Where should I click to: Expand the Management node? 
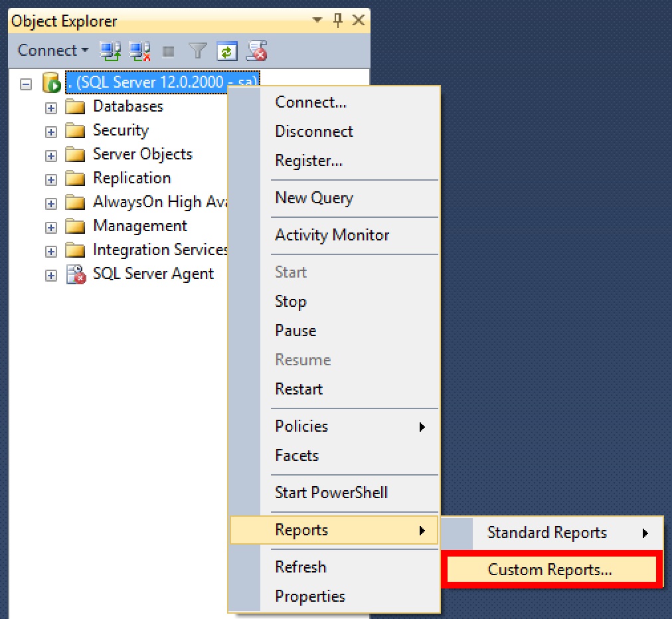[51, 228]
